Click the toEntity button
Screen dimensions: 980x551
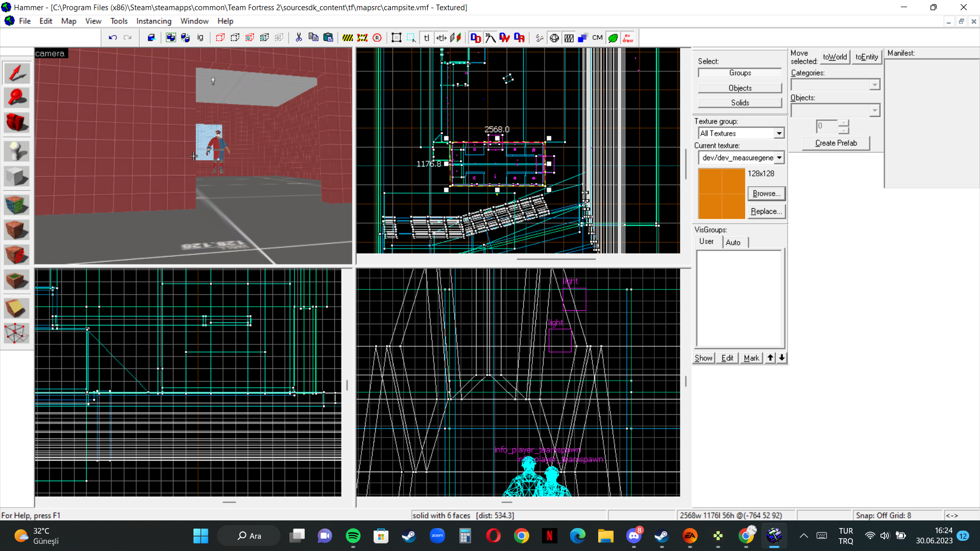[x=867, y=57]
